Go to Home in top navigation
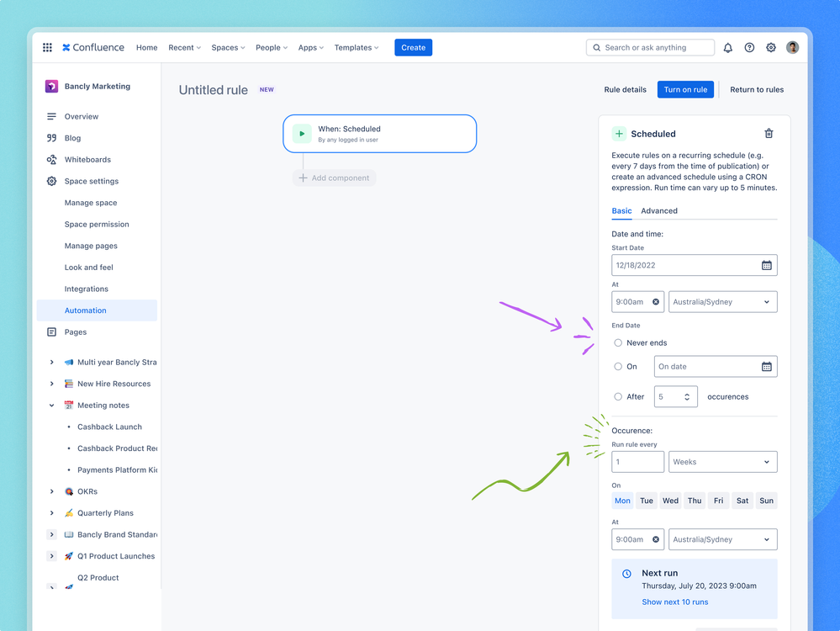 [x=147, y=48]
